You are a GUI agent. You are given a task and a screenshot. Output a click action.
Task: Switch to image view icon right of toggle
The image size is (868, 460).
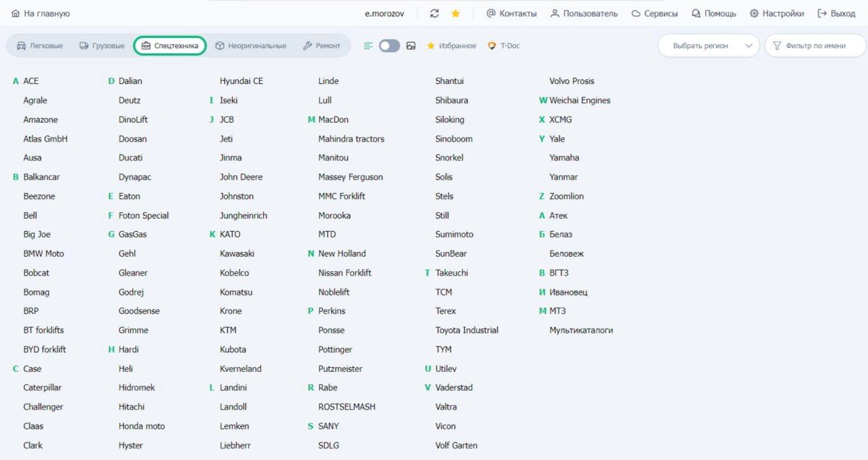(x=411, y=46)
